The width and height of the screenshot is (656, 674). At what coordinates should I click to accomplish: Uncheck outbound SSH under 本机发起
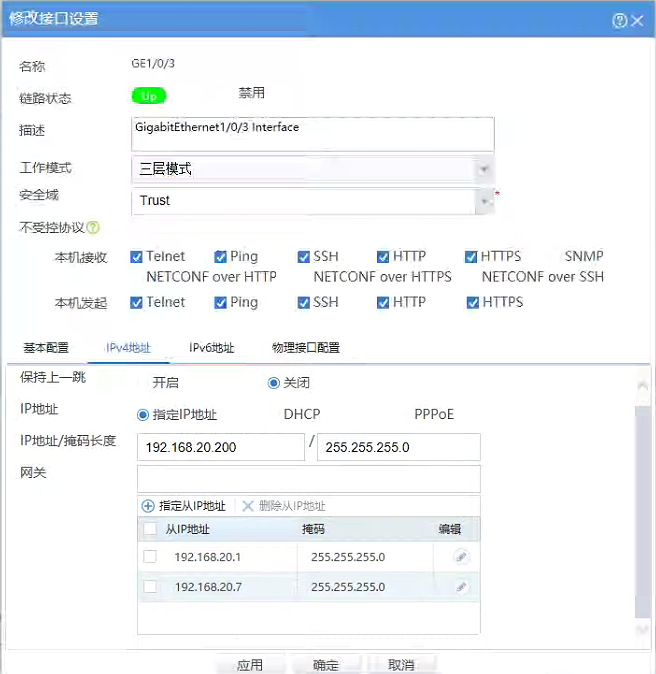[303, 303]
